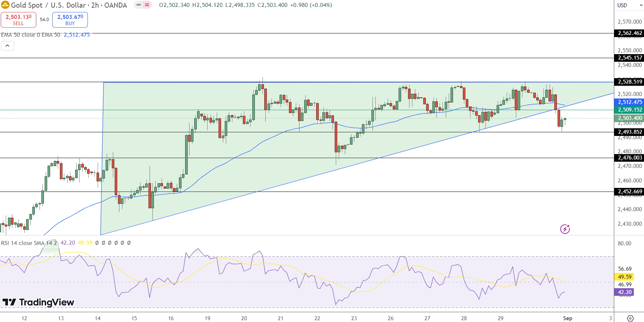Image resolution: width=644 pixels, height=322 pixels.
Task: Click the Gold Spot symbol logo icon
Action: pyautogui.click(x=5, y=5)
